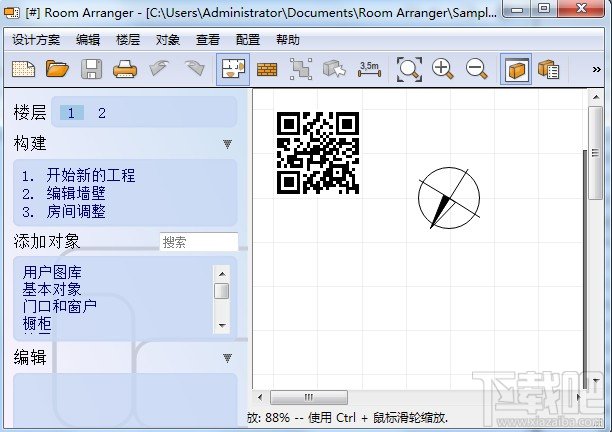Click the object selection cursor tool
Viewport: 612px width, 432px height.
pyautogui.click(x=334, y=69)
